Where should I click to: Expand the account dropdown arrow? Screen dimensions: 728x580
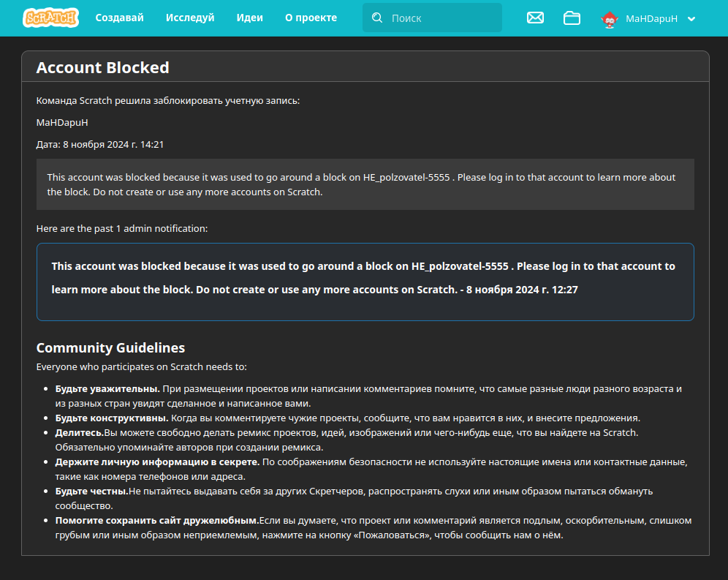691,19
